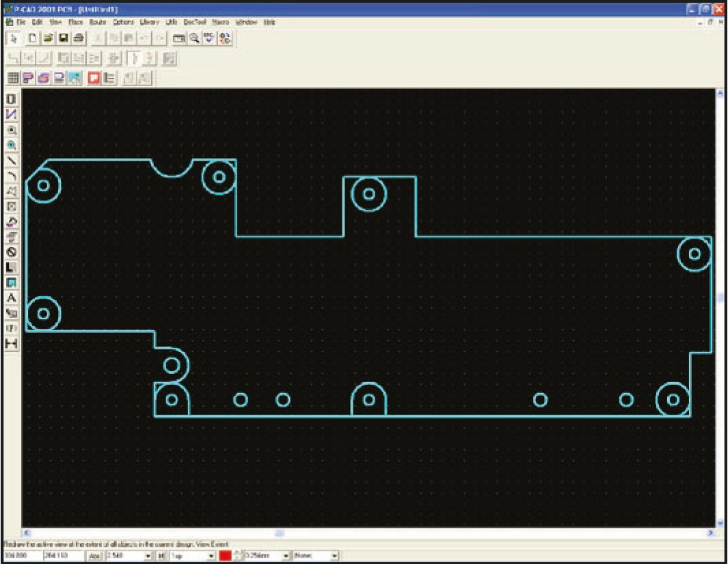Expand the Top layer dropdown

pos(211,556)
